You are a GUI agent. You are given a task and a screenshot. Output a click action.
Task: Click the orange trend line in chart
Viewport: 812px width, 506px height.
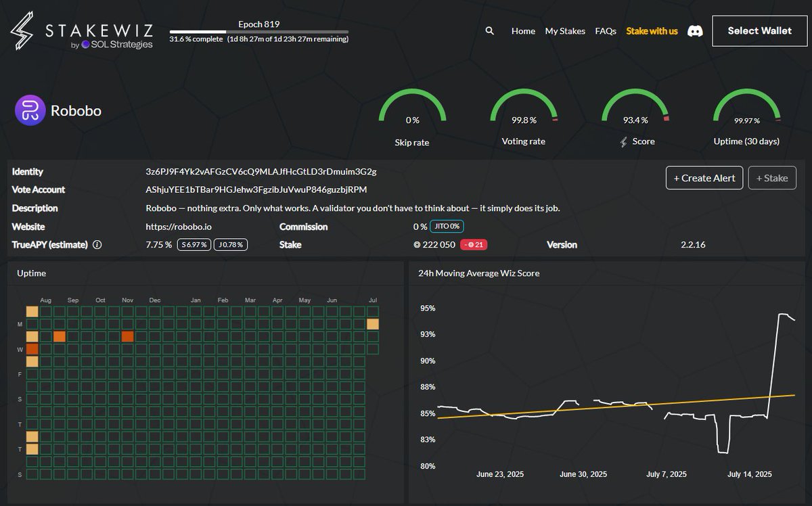pyautogui.click(x=616, y=407)
